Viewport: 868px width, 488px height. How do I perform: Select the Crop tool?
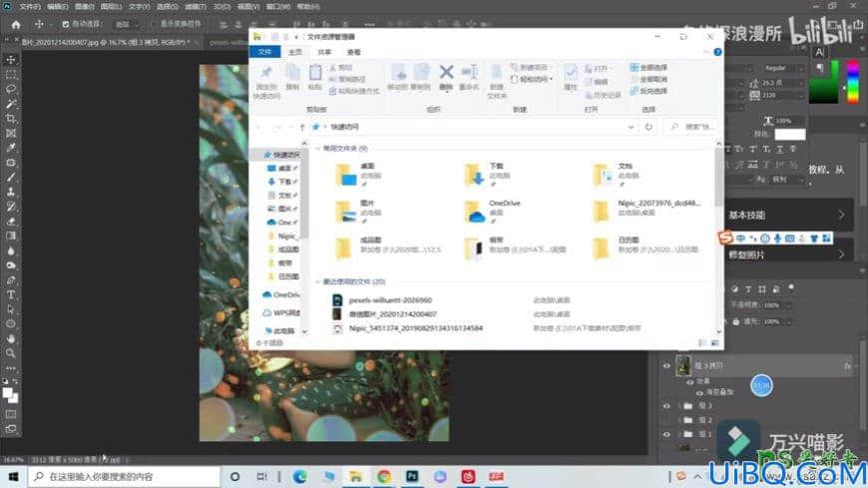(x=11, y=119)
